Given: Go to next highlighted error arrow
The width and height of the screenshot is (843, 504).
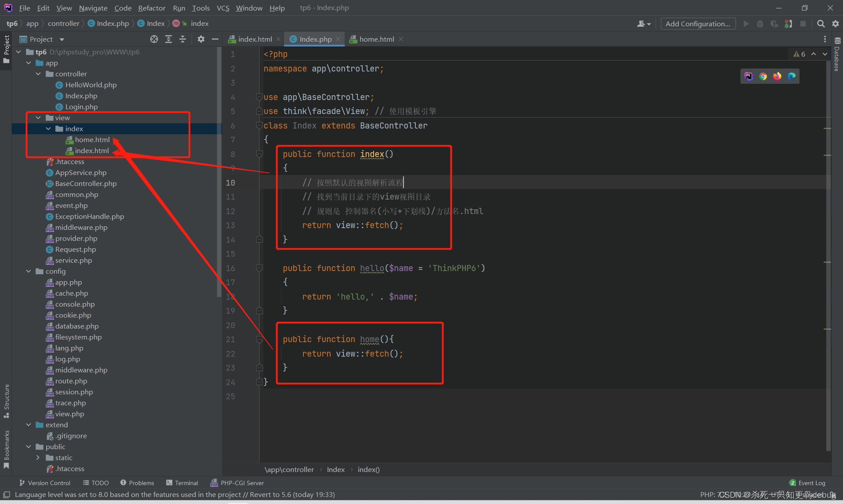Looking at the screenshot, I should click(825, 54).
